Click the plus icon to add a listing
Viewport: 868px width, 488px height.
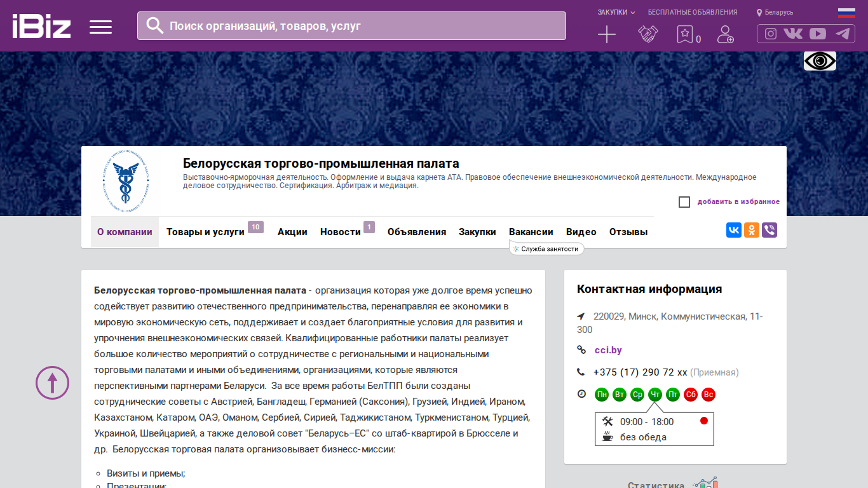pyautogui.click(x=607, y=34)
